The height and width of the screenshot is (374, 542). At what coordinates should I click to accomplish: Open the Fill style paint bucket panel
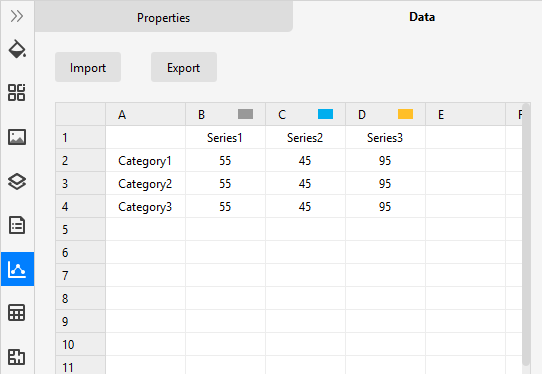coord(17,49)
